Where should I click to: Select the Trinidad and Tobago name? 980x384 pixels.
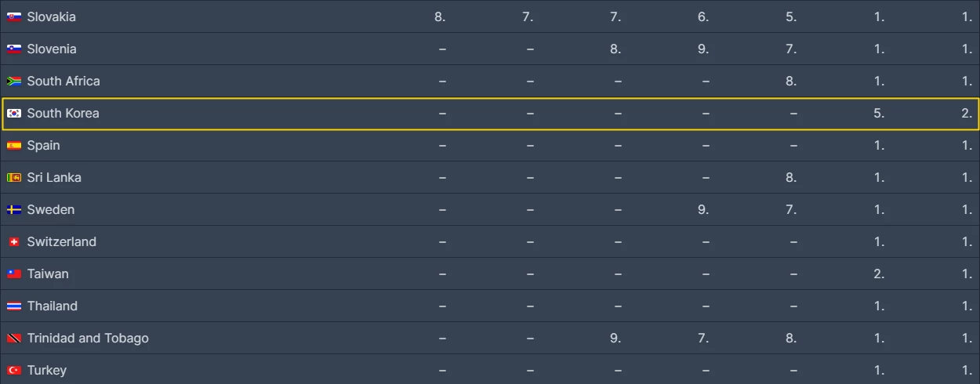[x=88, y=339]
